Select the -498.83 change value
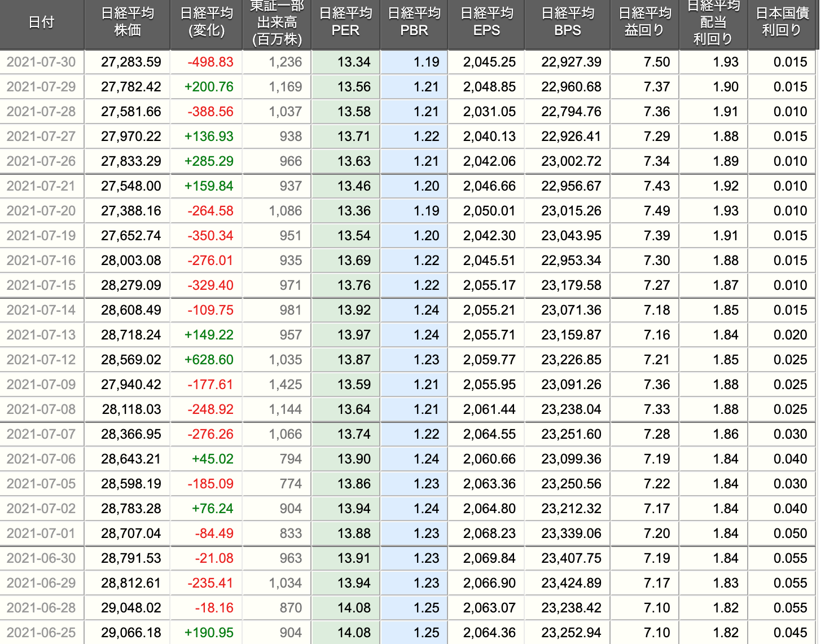 point(210,62)
